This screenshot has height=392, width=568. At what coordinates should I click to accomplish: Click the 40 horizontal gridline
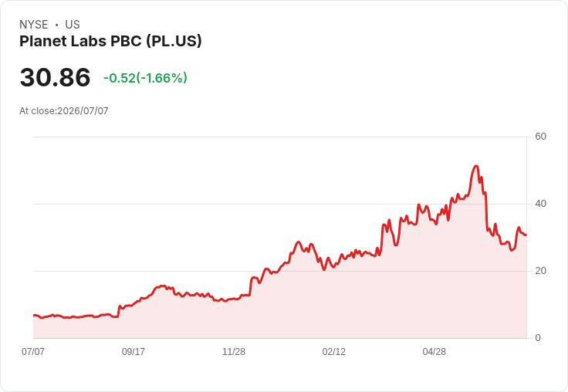(x=279, y=204)
